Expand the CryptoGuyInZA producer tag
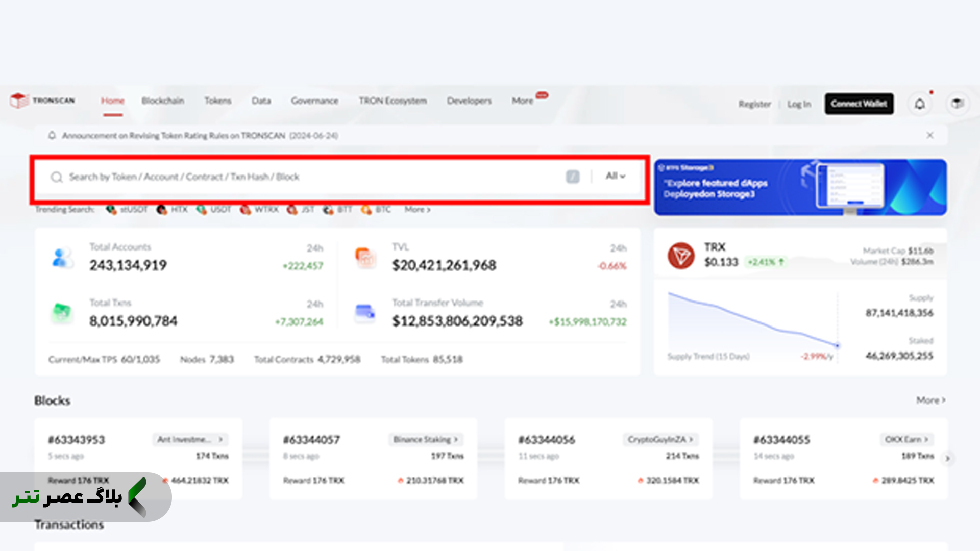This screenshot has width=980, height=551. click(660, 439)
